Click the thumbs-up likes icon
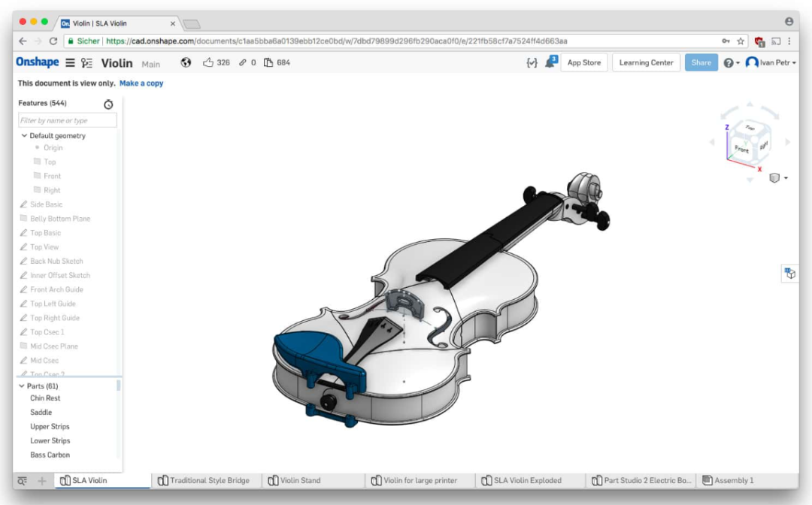The width and height of the screenshot is (812, 505). (x=208, y=62)
